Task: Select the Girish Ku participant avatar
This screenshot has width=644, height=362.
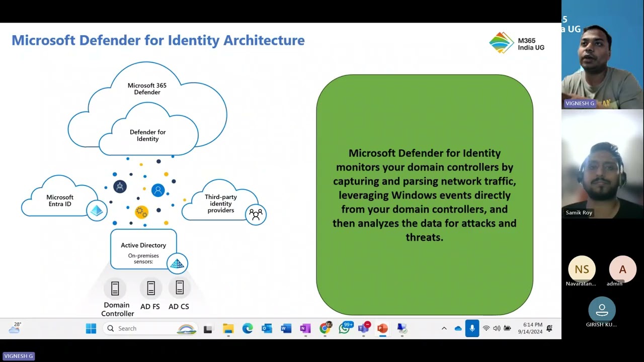Action: (x=602, y=310)
